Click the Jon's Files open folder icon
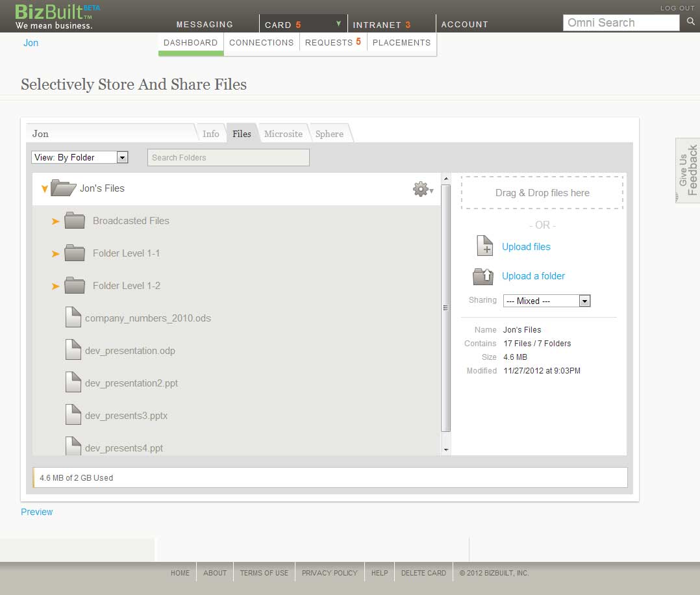700x595 pixels. 63,188
